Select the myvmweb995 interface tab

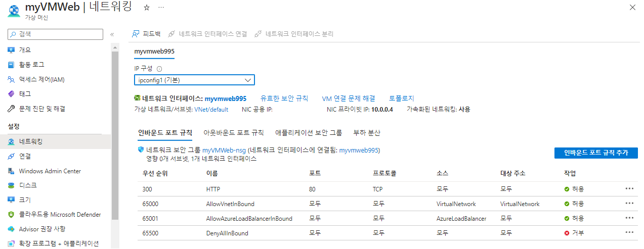(154, 52)
